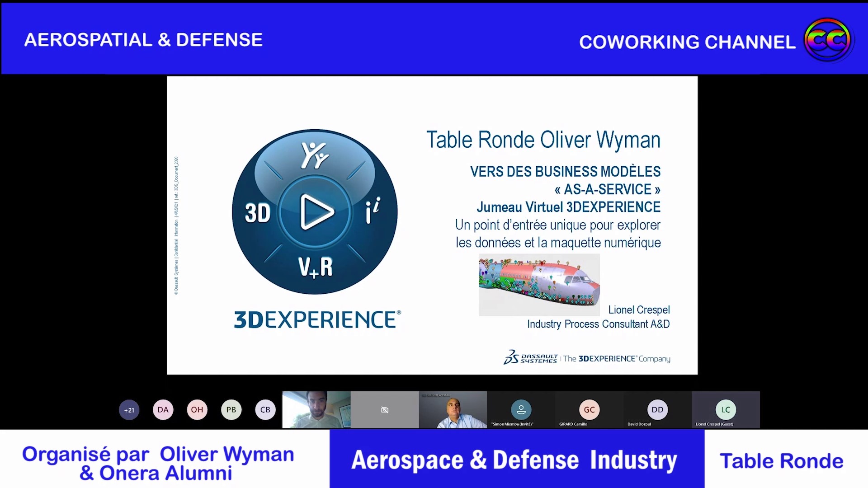Click the COWORKING CHANNEL header text

tap(687, 42)
